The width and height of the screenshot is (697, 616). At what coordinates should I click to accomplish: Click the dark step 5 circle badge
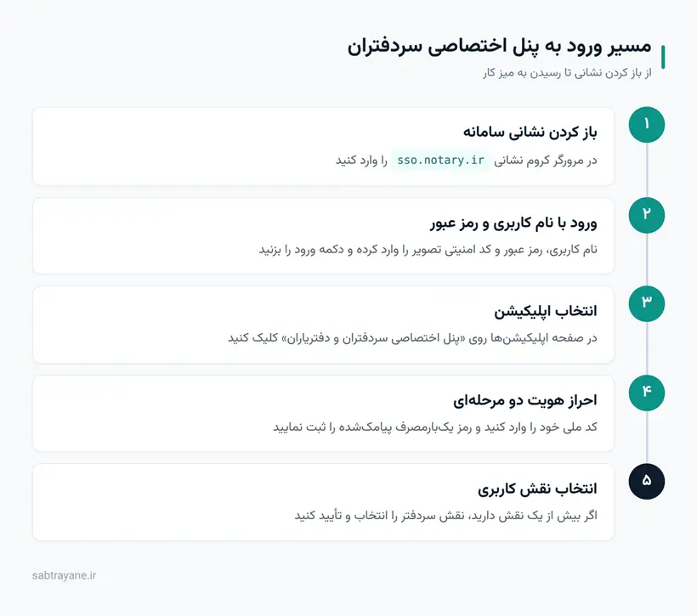click(x=646, y=482)
